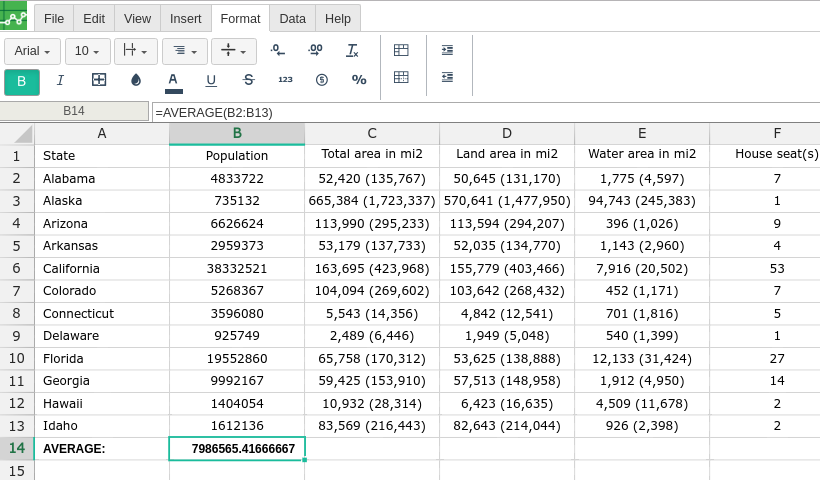Open the Arial font dropdown

pos(32,51)
